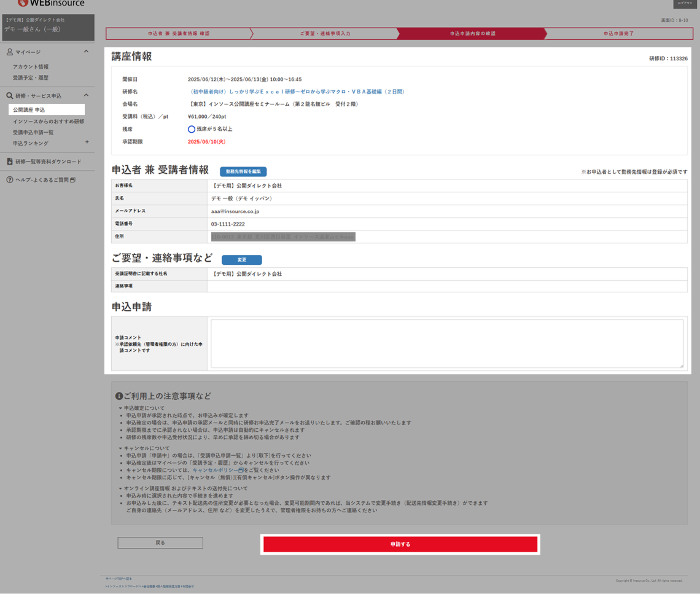Viewport: 700px width, 594px height.
Task: Click the マイページ person icon
Action: pos(9,52)
